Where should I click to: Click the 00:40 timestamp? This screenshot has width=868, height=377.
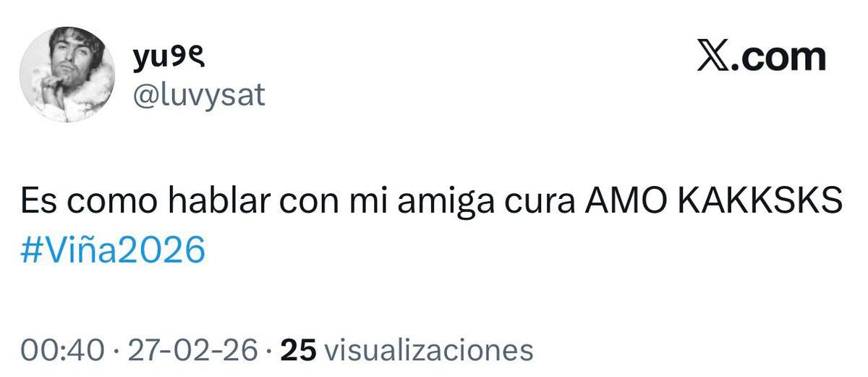pos(64,350)
